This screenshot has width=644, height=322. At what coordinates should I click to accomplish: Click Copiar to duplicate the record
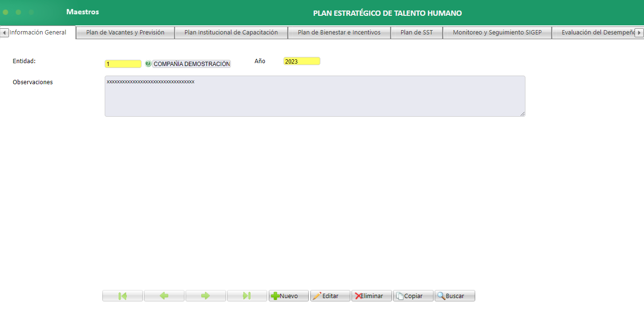(x=413, y=296)
